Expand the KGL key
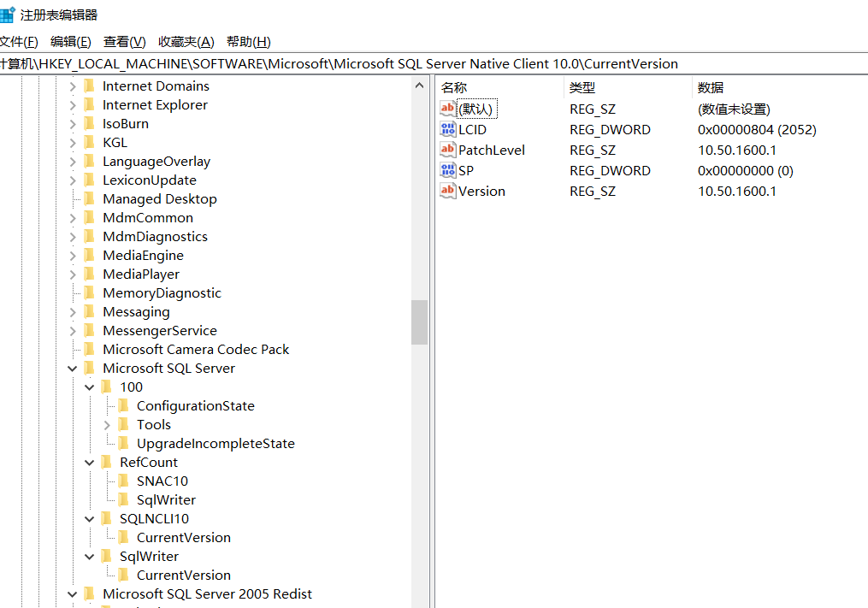Screen dimensions: 868x608 73,143
